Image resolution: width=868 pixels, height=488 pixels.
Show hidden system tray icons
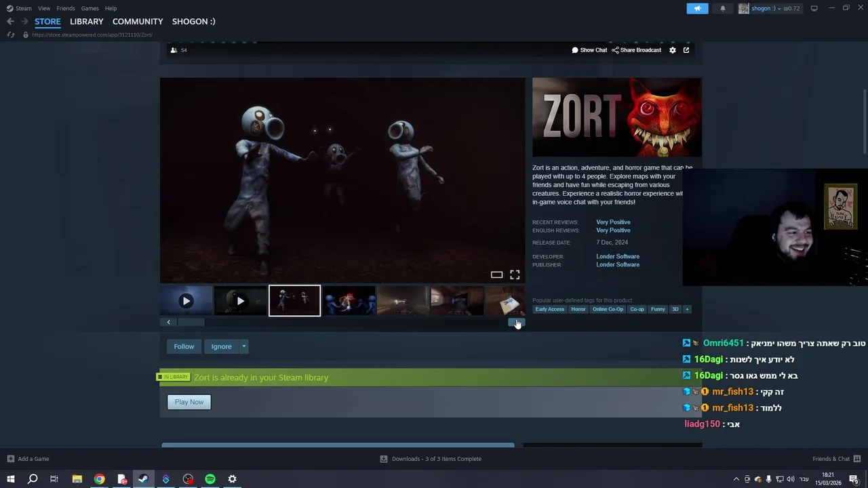(x=736, y=479)
